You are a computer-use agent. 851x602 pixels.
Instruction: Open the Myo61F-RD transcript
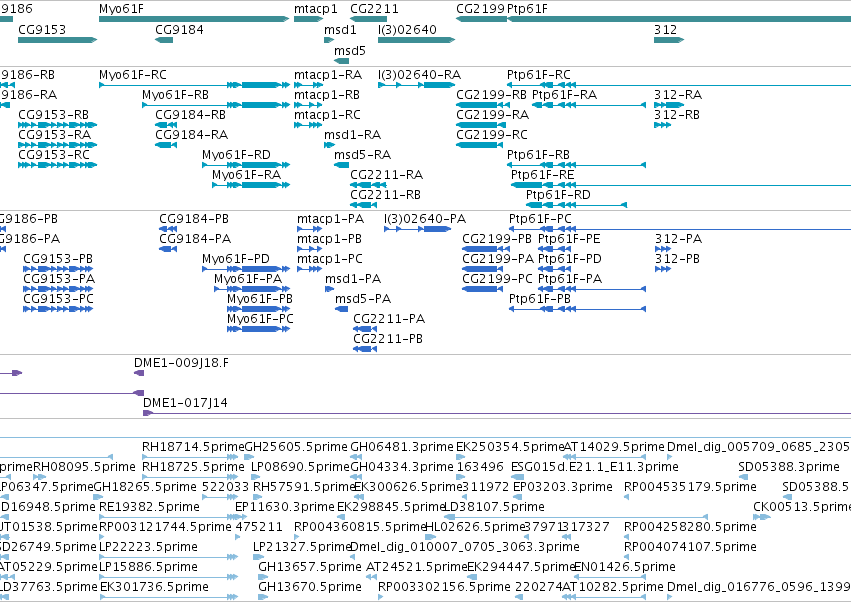pyautogui.click(x=246, y=164)
